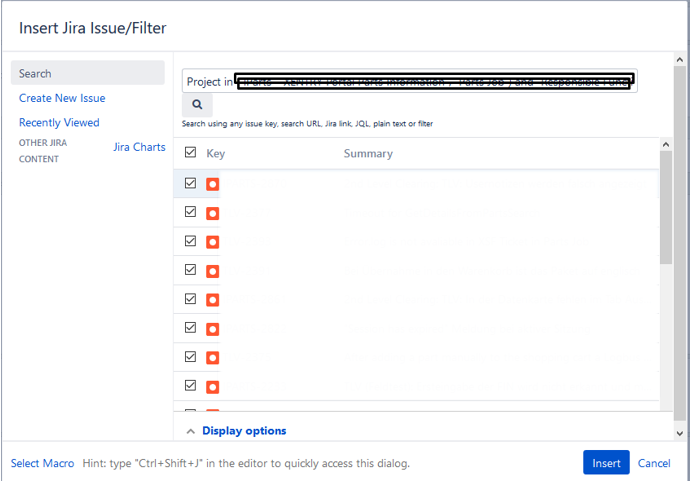Uncheck the fourth issue row checkbox
The width and height of the screenshot is (694, 481).
coord(190,269)
